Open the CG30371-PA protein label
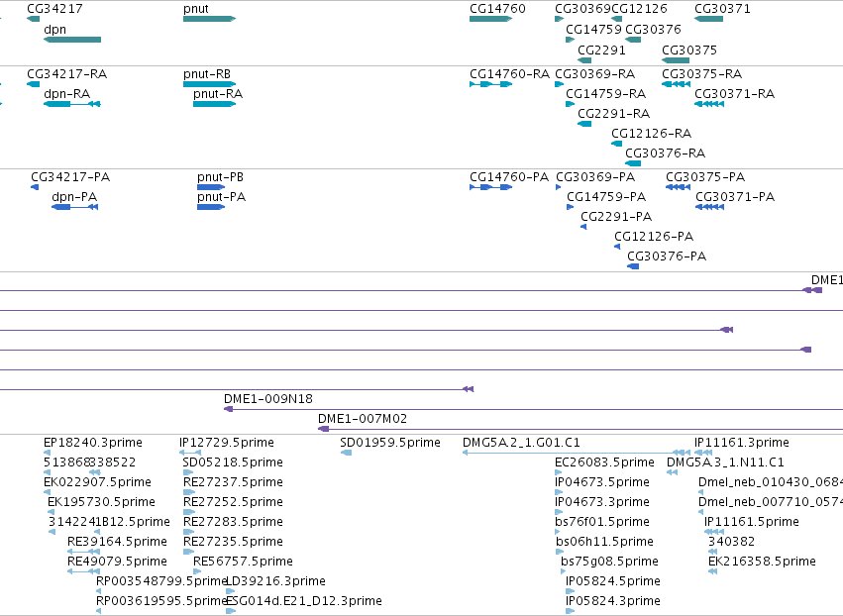Image resolution: width=843 pixels, height=616 pixels. [735, 197]
